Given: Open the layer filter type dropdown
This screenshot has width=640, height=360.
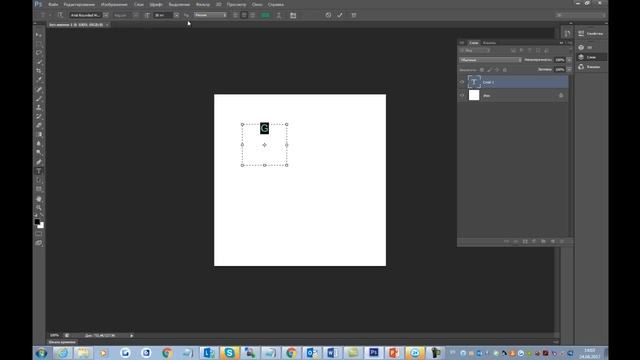Looking at the screenshot, I should (x=475, y=51).
